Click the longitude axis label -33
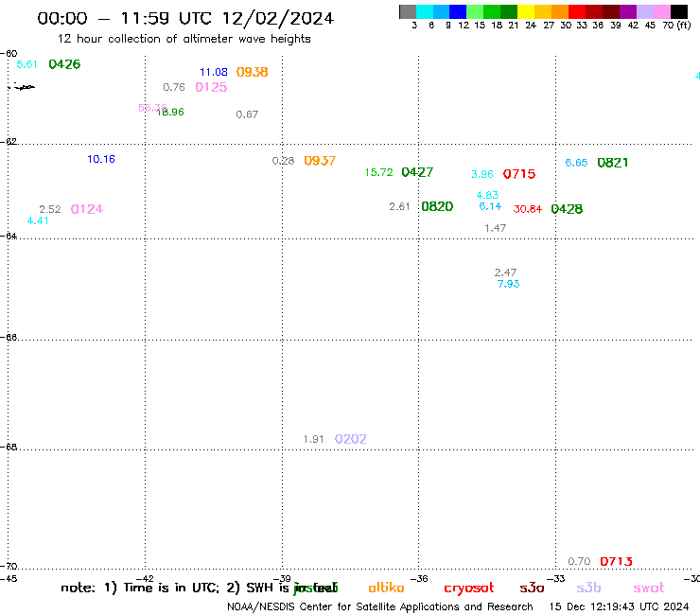 click(x=556, y=579)
